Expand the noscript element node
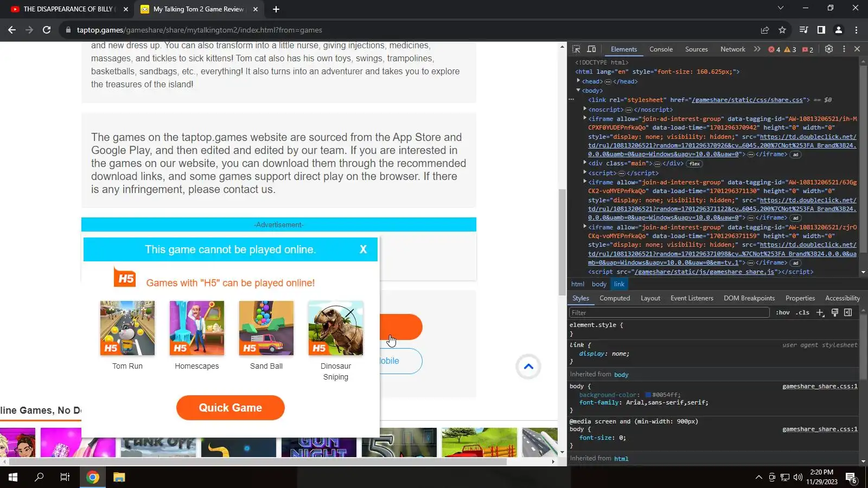Image resolution: width=868 pixels, height=488 pixels. [x=585, y=109]
